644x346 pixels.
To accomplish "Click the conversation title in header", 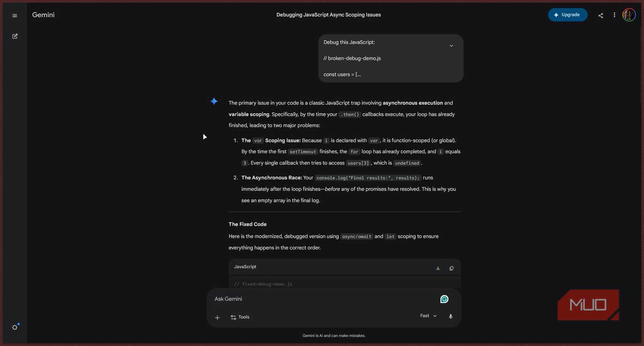I will pos(329,15).
